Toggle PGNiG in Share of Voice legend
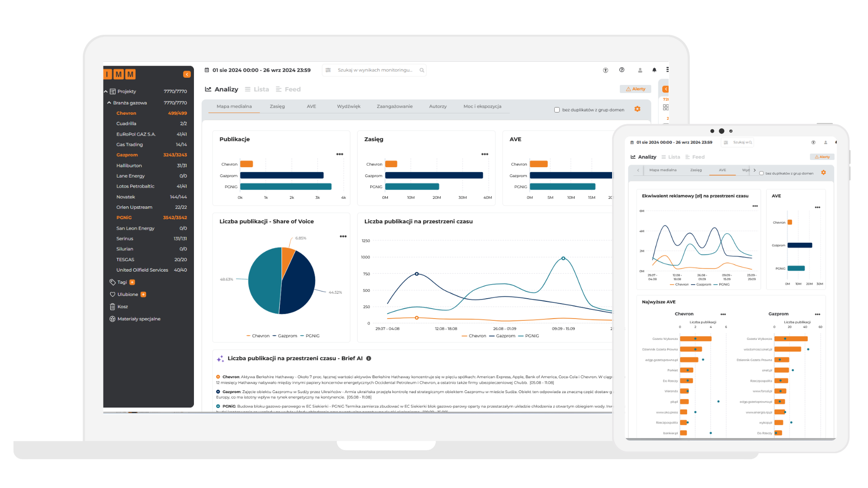The width and height of the screenshot is (868, 488). click(x=310, y=336)
